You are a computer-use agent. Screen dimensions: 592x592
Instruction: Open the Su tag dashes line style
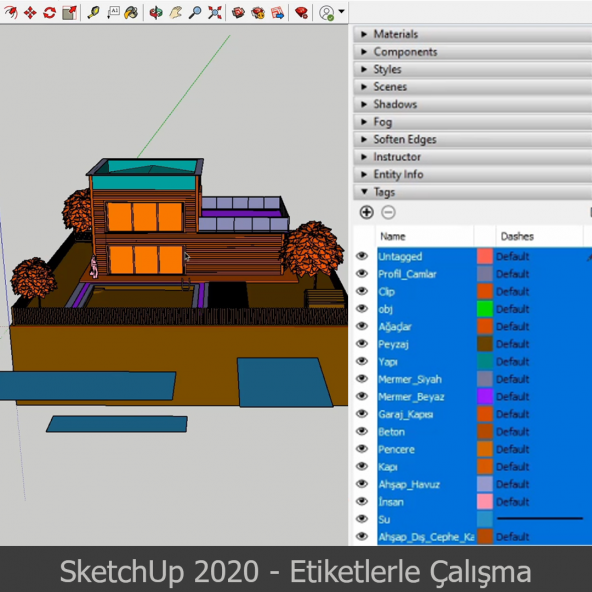point(540,519)
